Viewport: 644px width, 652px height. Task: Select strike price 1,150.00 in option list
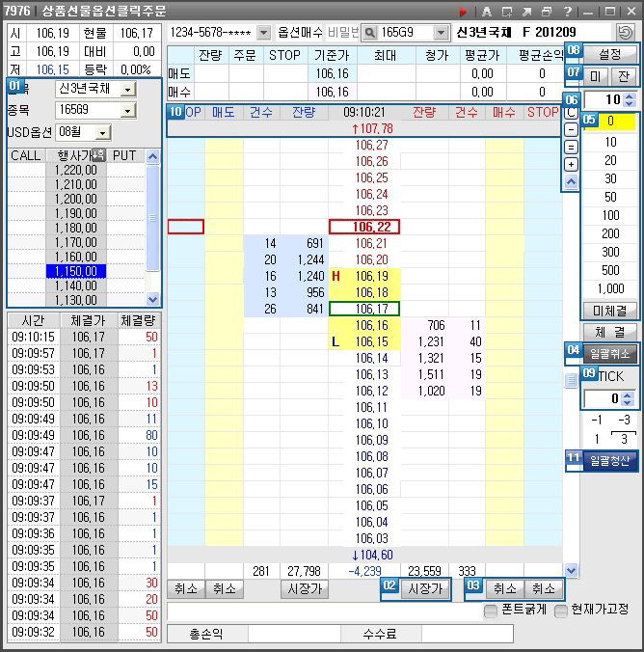(75, 272)
